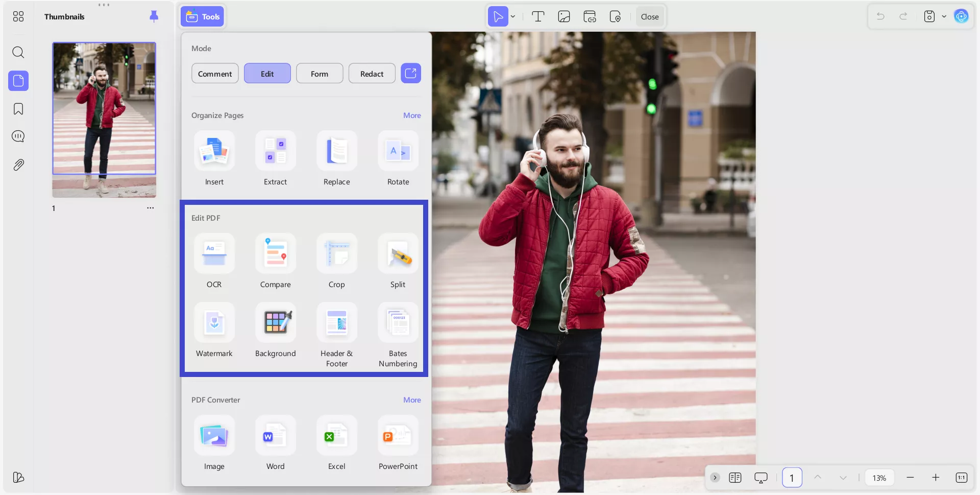Viewport: 980px width, 495px height.
Task: Close the edit toolbar
Action: click(649, 17)
